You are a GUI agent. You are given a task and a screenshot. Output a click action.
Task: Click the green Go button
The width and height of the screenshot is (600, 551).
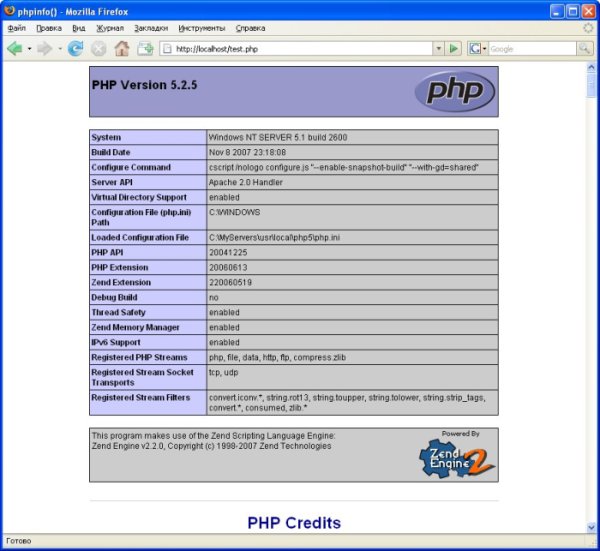[454, 49]
